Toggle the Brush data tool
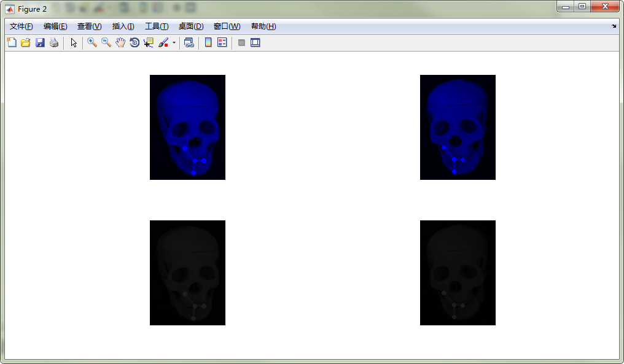Screen dimensions: 624x364 tap(163, 42)
